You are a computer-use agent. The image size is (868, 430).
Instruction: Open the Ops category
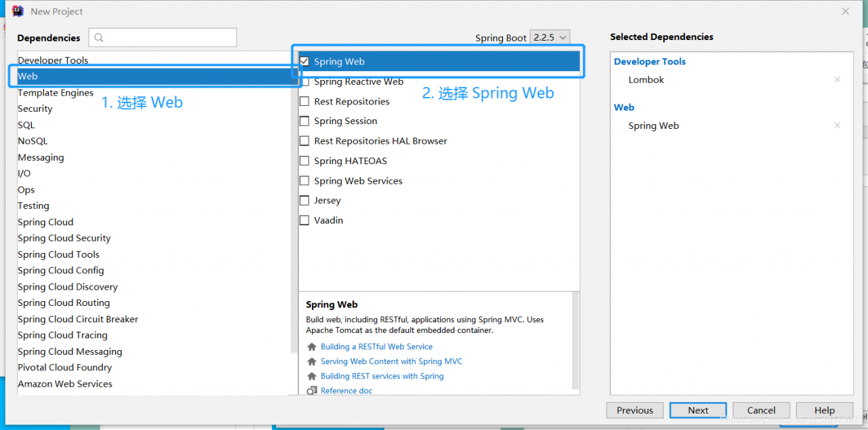point(26,190)
